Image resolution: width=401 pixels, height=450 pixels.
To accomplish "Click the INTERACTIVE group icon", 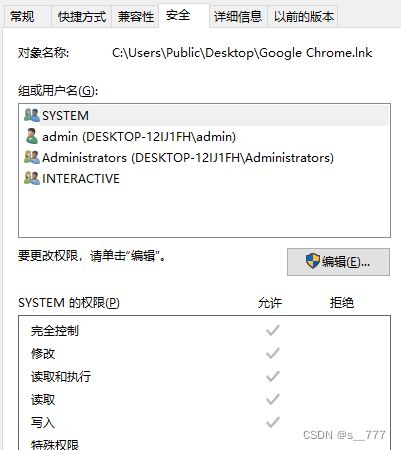I will pos(32,178).
